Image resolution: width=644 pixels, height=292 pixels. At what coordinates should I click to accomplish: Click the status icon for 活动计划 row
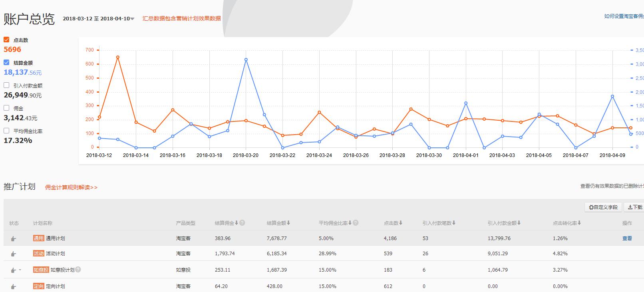(x=14, y=254)
